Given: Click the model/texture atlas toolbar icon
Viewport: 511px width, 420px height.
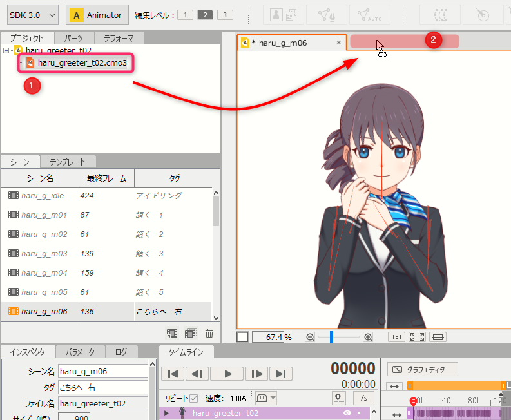Looking at the screenshot, I should click(283, 15).
